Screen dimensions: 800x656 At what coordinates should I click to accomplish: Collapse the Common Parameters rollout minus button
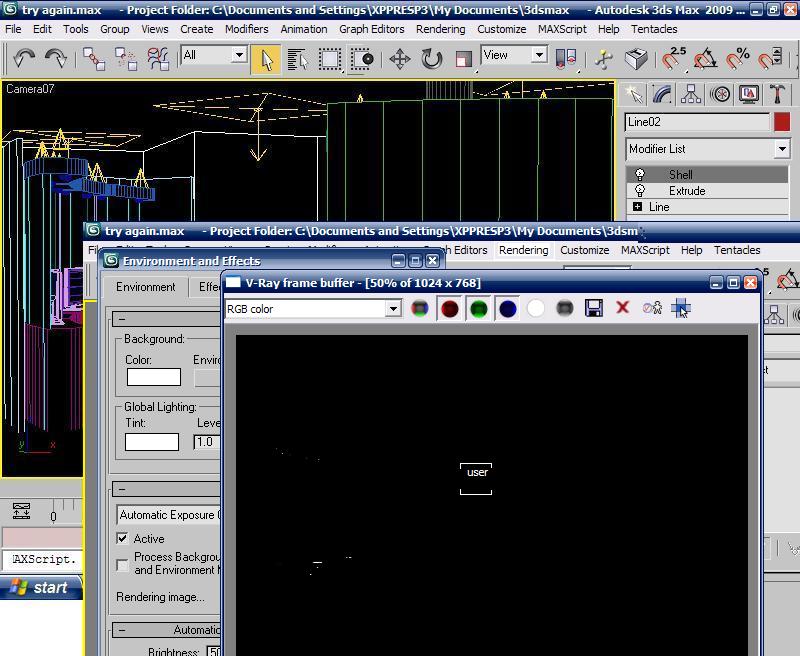(121, 319)
